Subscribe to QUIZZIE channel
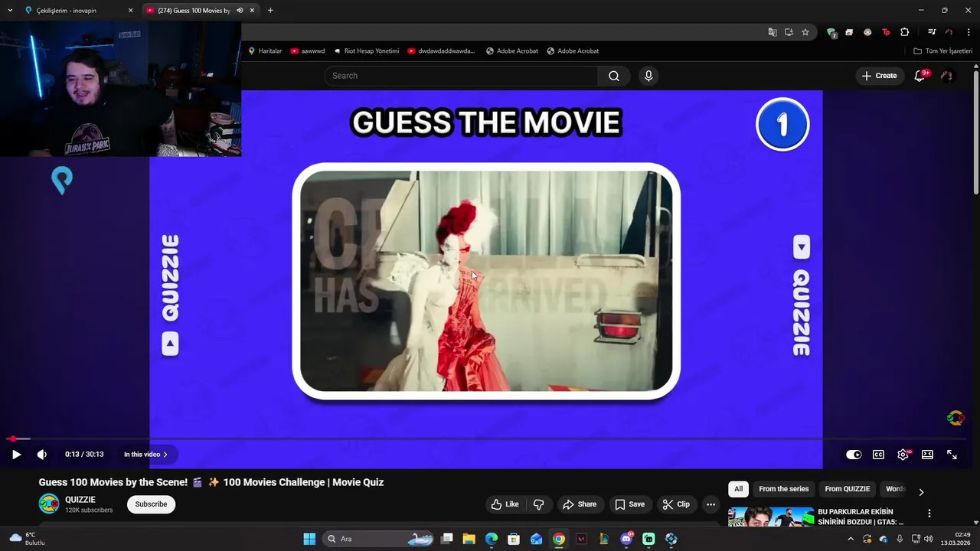Image resolution: width=980 pixels, height=551 pixels. tap(151, 504)
